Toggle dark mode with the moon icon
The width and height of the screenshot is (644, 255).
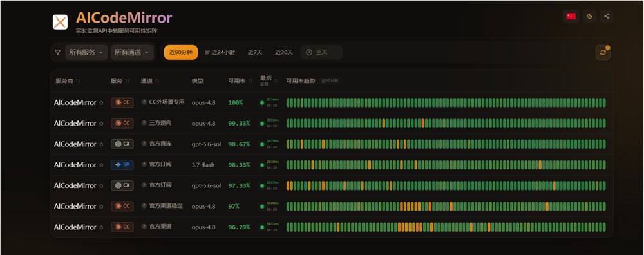pos(590,17)
